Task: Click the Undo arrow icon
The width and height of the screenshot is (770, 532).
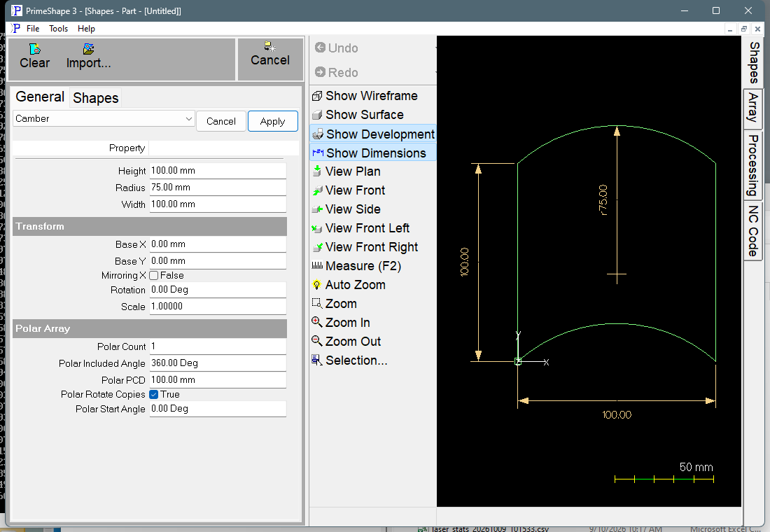Action: 320,48
